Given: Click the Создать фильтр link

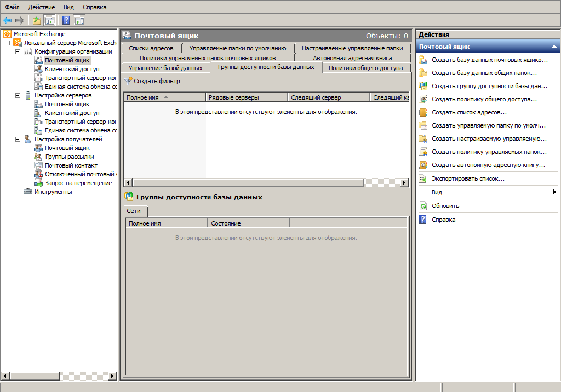Looking at the screenshot, I should tap(157, 81).
